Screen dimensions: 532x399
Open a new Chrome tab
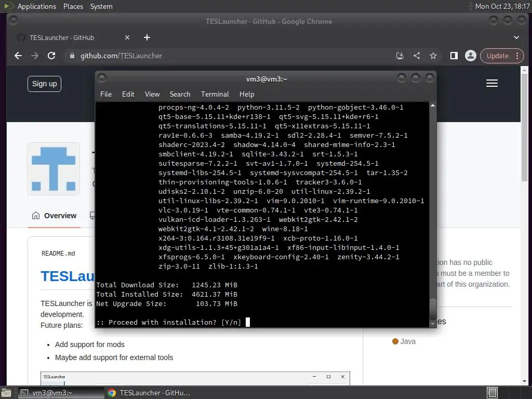tap(147, 37)
